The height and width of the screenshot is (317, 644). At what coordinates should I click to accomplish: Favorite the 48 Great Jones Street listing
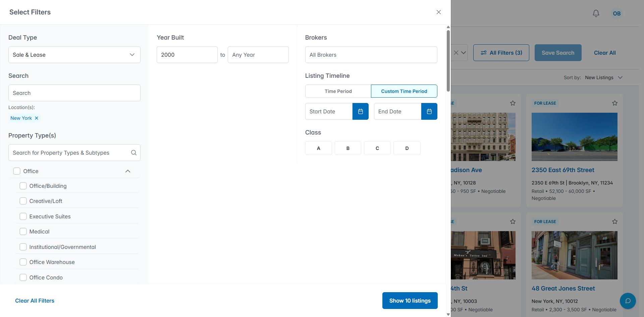point(614,221)
